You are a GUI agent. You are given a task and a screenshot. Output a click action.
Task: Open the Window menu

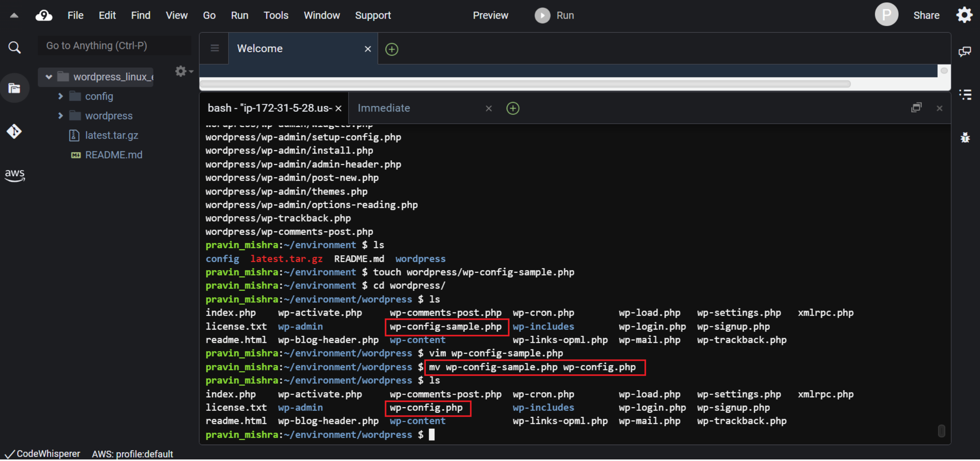click(322, 15)
